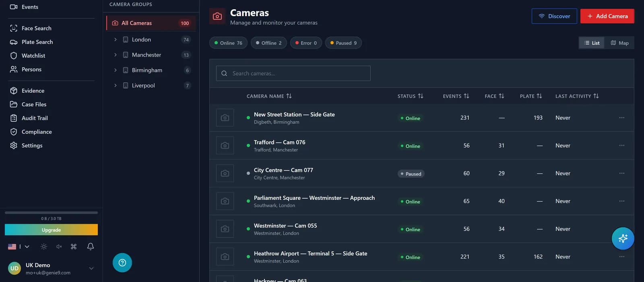644x282 pixels.
Task: Open the AI assistant sparkle button
Action: (623, 238)
